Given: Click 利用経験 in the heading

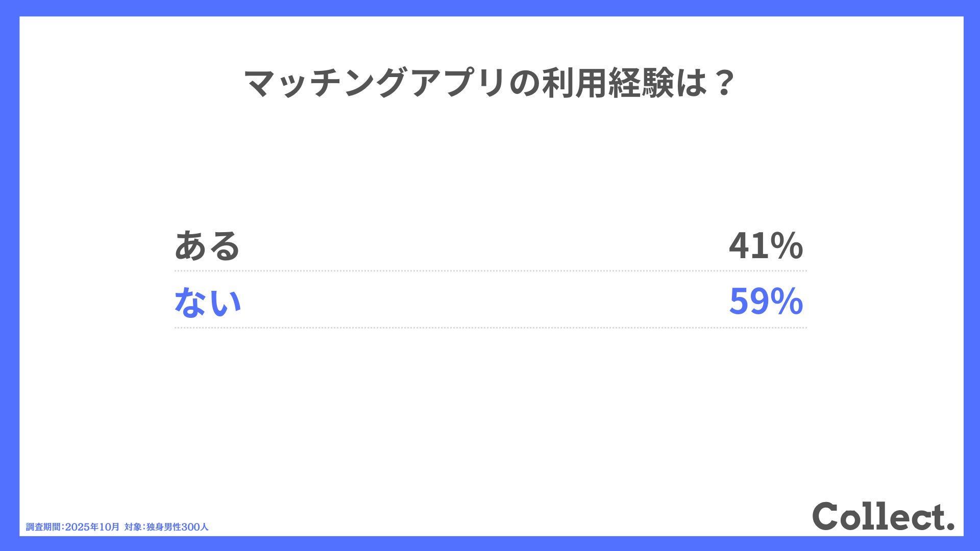Looking at the screenshot, I should click(608, 83).
